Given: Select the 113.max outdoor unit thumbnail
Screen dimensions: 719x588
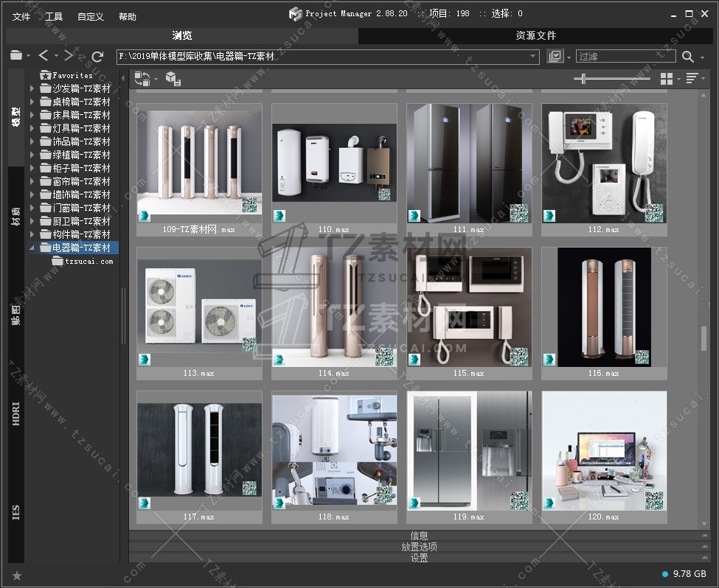Looking at the screenshot, I should (x=199, y=307).
